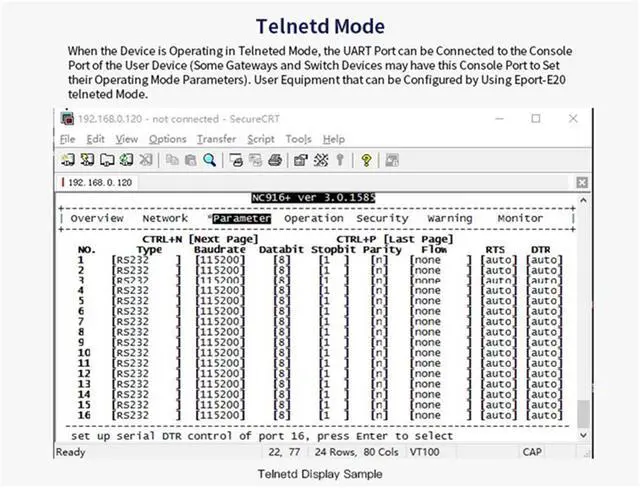
Task: Open the Transfer menu
Action: (x=217, y=139)
